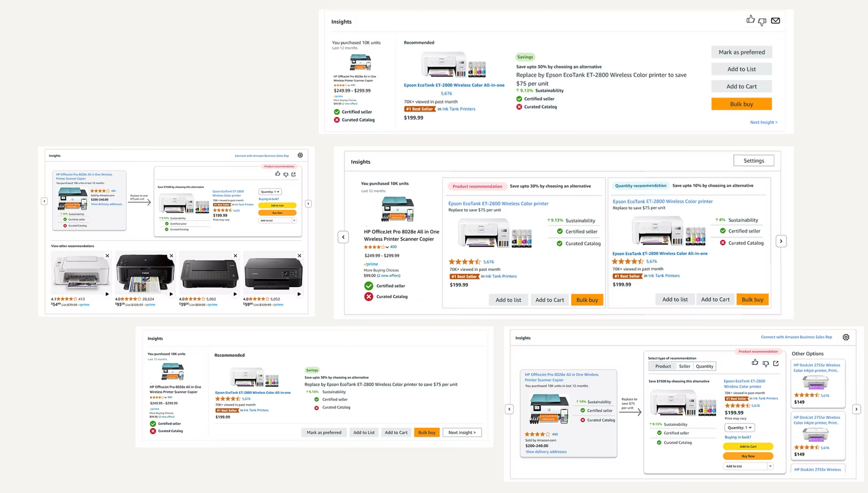Click thumbs down icon in top Insights panel

[x=762, y=22]
